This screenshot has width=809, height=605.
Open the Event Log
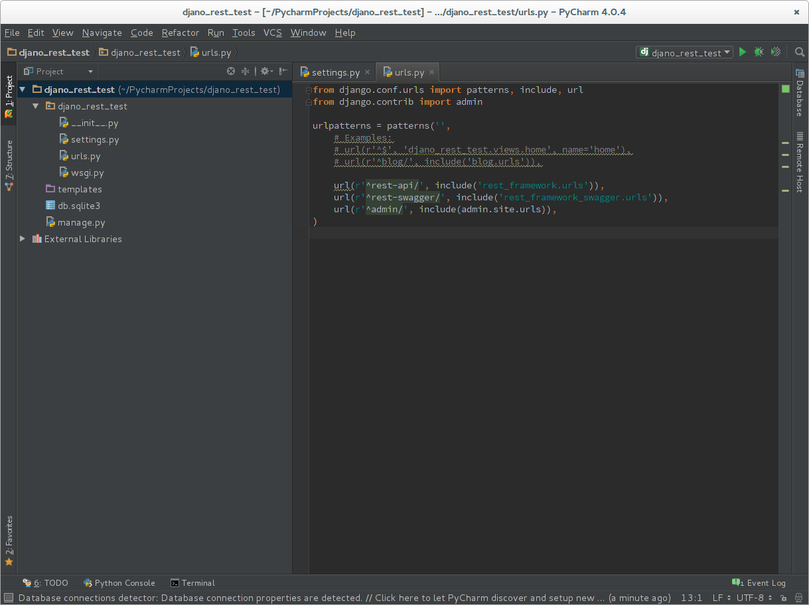point(758,583)
